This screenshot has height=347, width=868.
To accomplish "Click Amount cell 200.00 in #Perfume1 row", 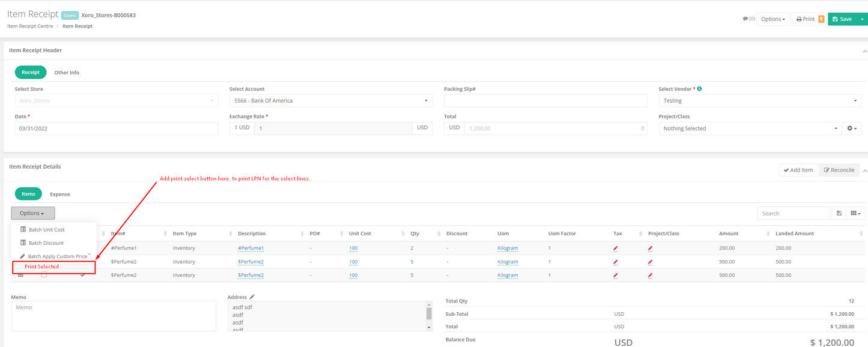I will point(727,248).
